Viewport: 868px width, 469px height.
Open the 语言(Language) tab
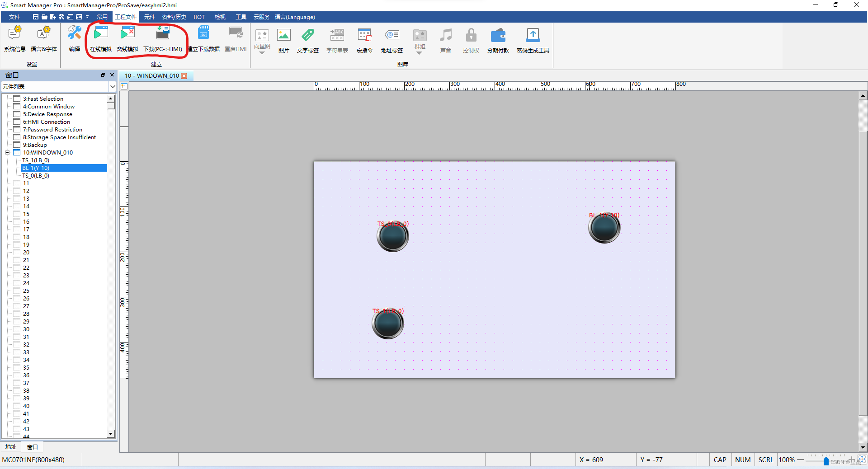point(295,17)
